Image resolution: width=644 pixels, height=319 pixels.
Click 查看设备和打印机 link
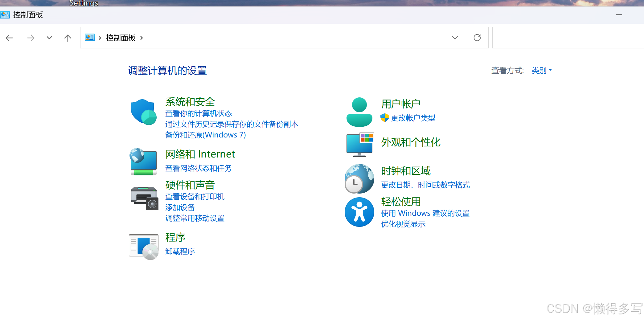coord(195,197)
